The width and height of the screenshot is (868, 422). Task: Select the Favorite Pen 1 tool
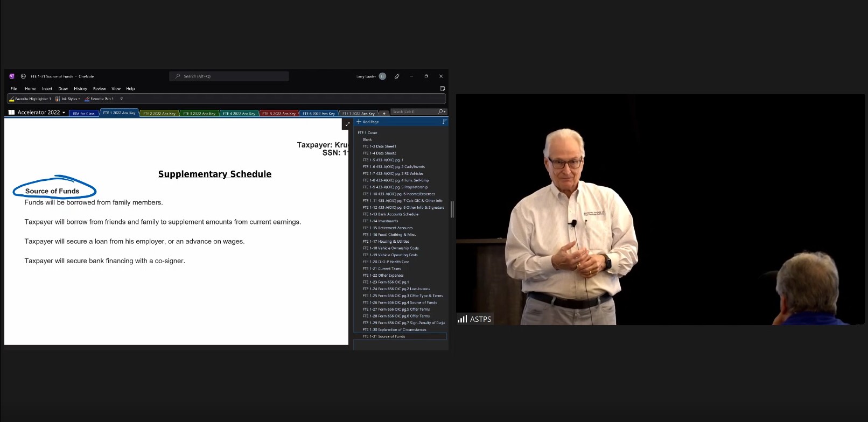[x=99, y=99]
